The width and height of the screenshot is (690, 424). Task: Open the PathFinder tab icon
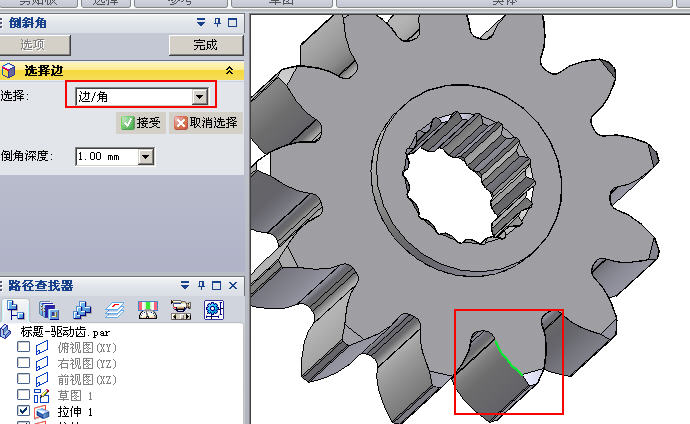pos(15,310)
